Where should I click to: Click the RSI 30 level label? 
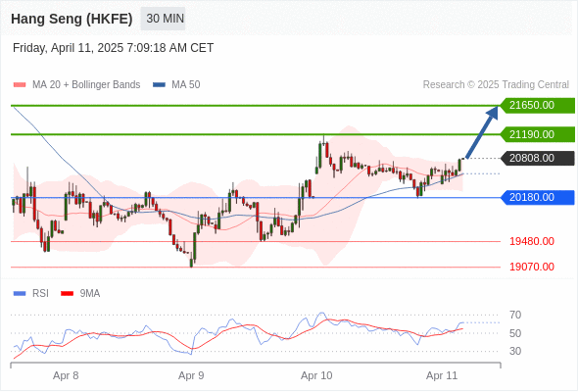coord(515,351)
